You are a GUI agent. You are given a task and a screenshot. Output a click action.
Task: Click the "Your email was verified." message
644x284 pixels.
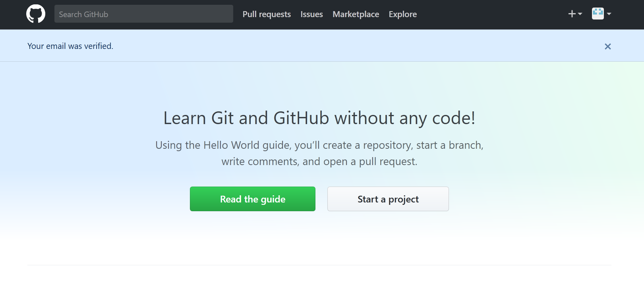[x=70, y=46]
